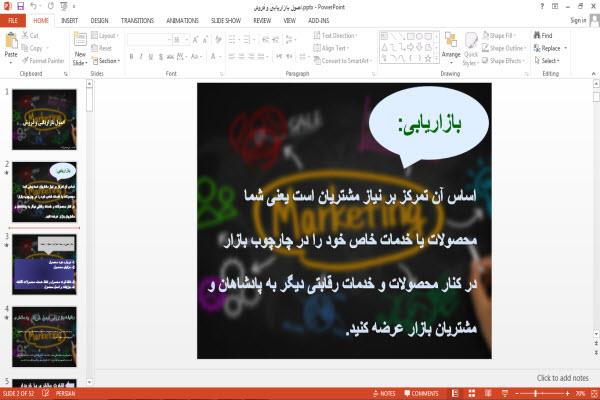600x400 pixels.
Task: Select slide 1 title thumbnail
Action: (44, 119)
